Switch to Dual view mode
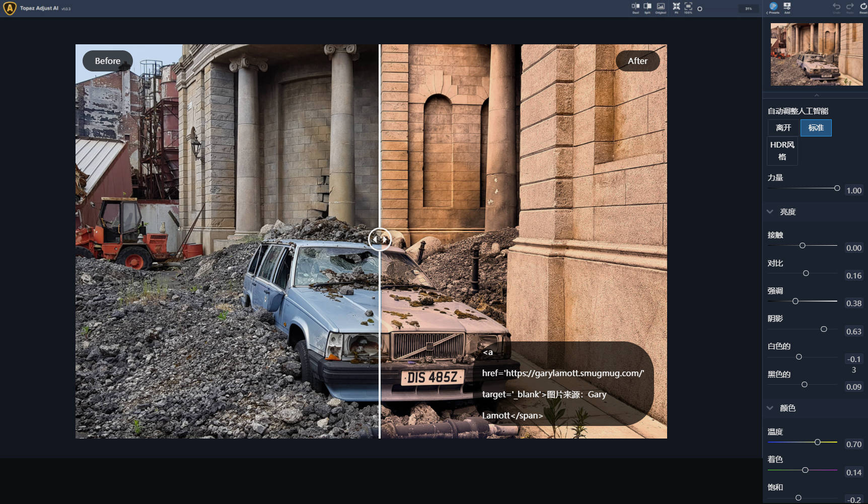Image resolution: width=868 pixels, height=504 pixels. tap(635, 8)
